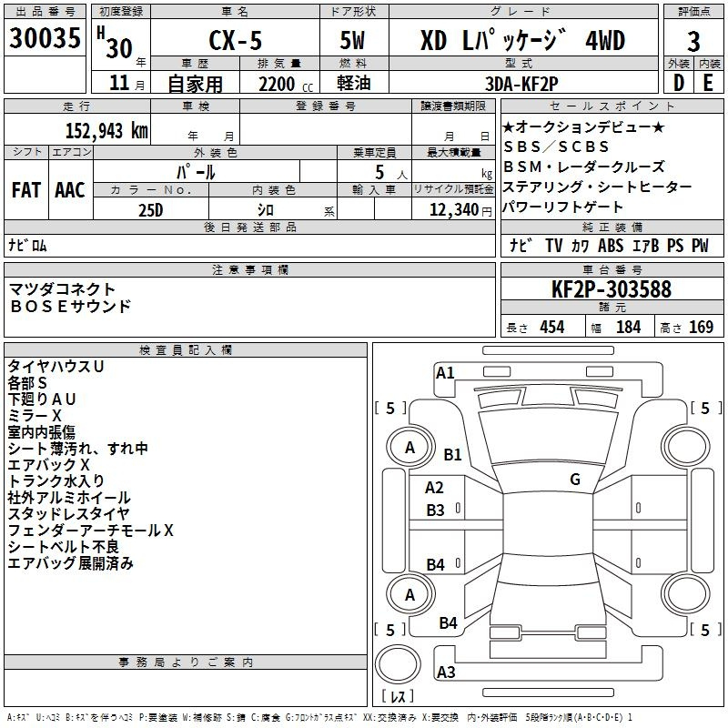Select the B1 mark on the car diagram
The height and width of the screenshot is (728, 728).
point(452,454)
